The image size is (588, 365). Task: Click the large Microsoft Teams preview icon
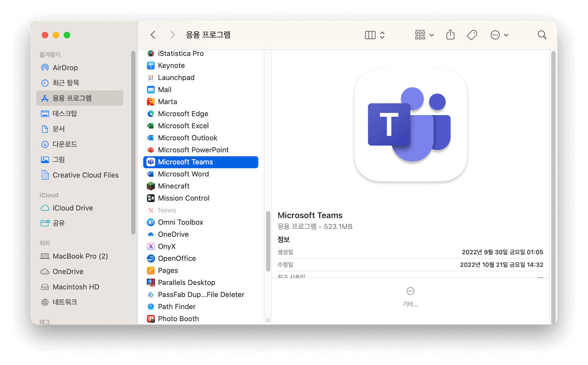pos(410,125)
